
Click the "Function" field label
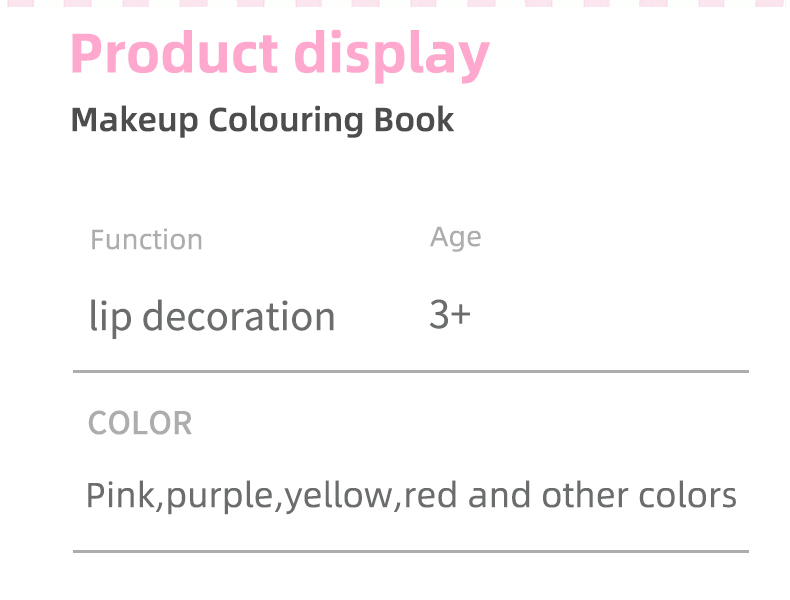point(146,240)
